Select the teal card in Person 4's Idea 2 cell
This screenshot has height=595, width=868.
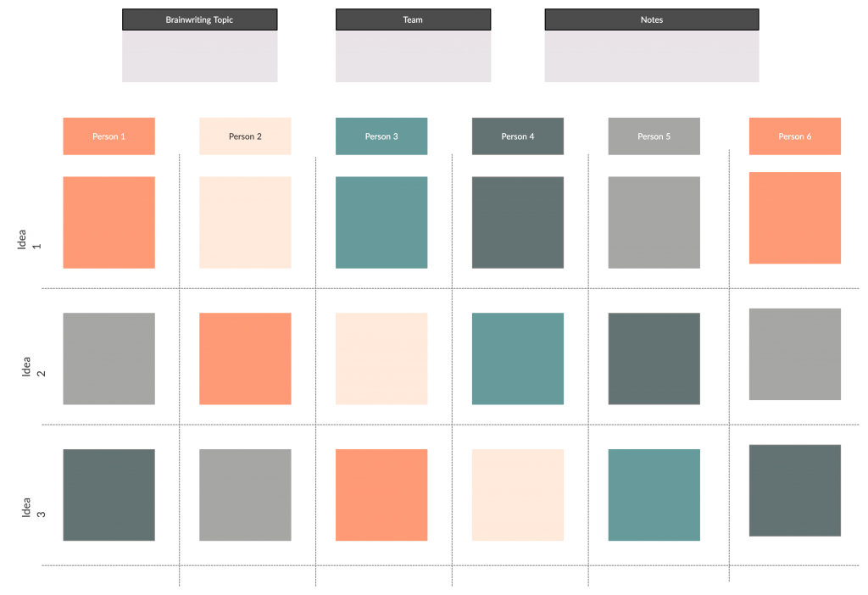pos(518,359)
